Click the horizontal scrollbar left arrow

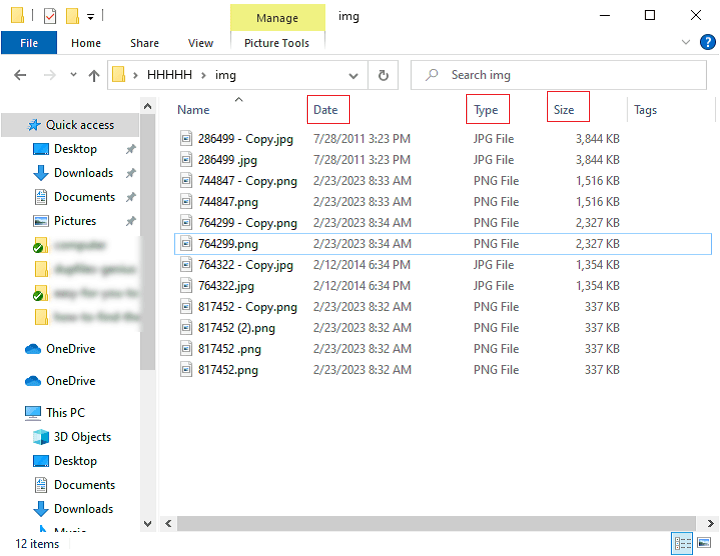coord(169,523)
